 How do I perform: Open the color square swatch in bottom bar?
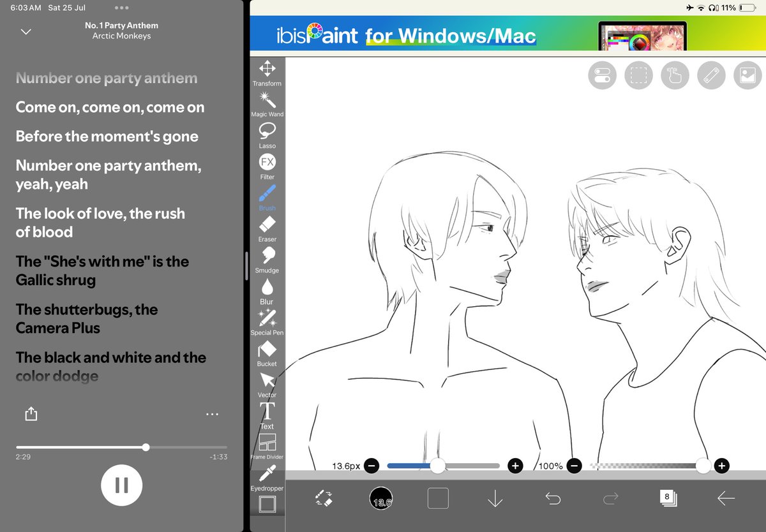[x=438, y=498]
